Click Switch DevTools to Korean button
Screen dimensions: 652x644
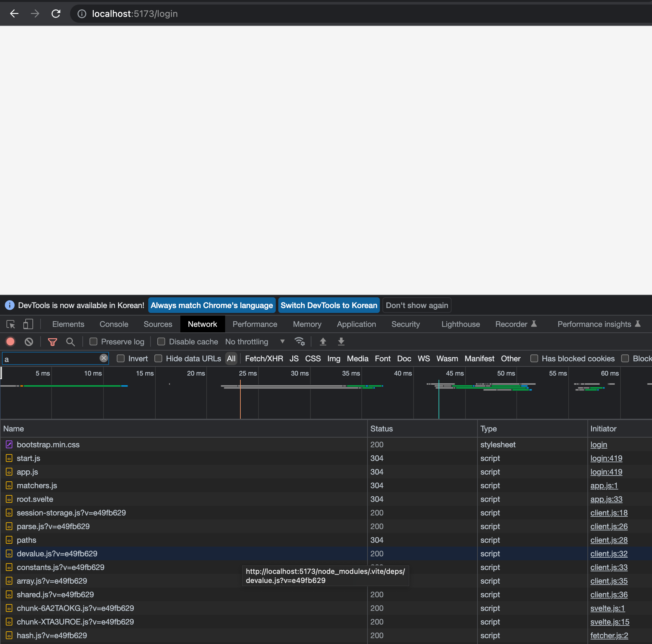(329, 305)
